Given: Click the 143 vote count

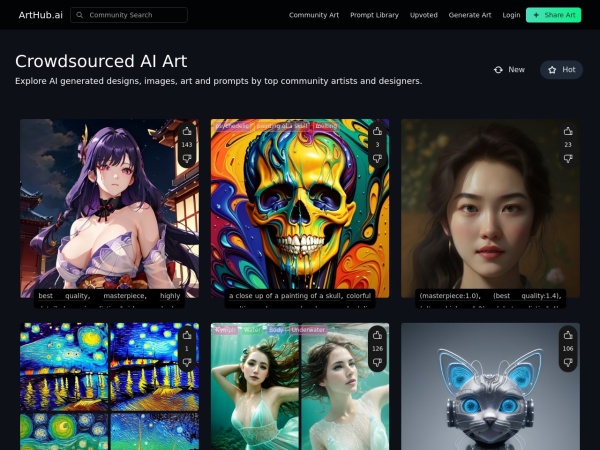Looking at the screenshot, I should (187, 145).
